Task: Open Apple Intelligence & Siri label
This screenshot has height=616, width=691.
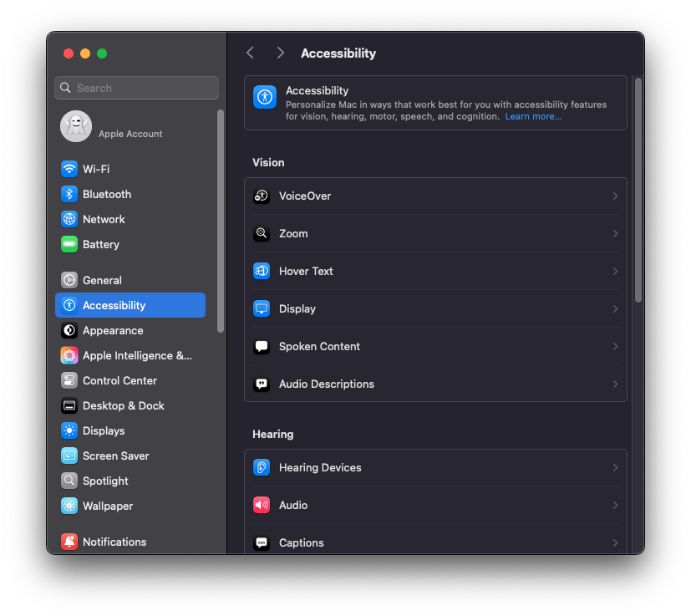Action: 138,355
